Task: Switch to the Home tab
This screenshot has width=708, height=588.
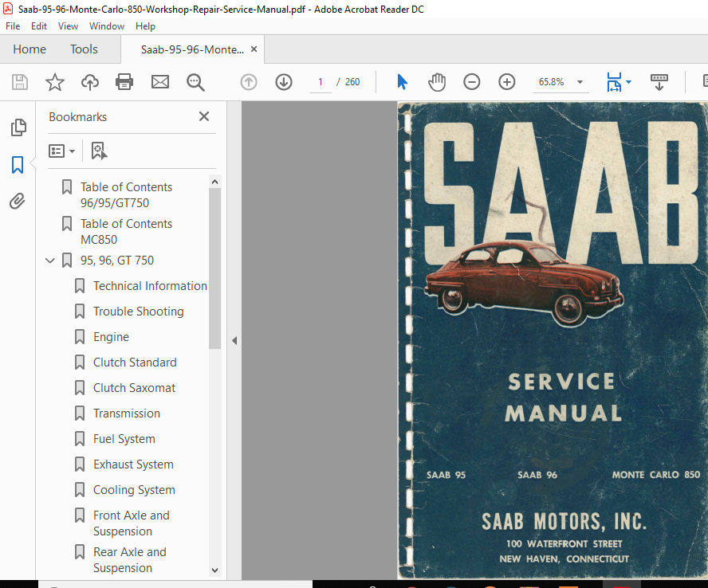Action: [29, 49]
